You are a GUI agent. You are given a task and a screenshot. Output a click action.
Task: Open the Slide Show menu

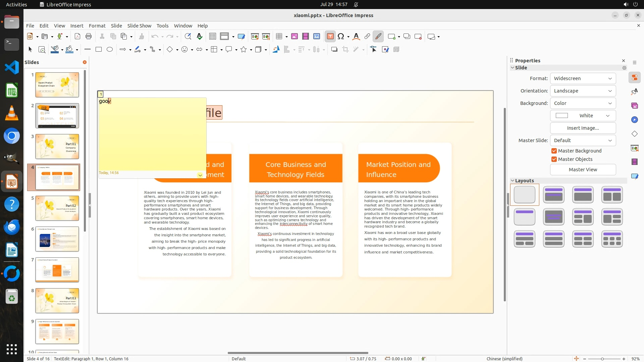139,26
